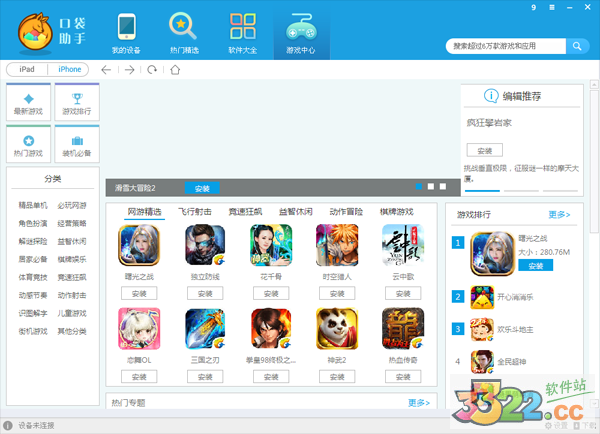This screenshot has width=600, height=434.
Task: Go forward with the right arrow
Action: tap(129, 70)
